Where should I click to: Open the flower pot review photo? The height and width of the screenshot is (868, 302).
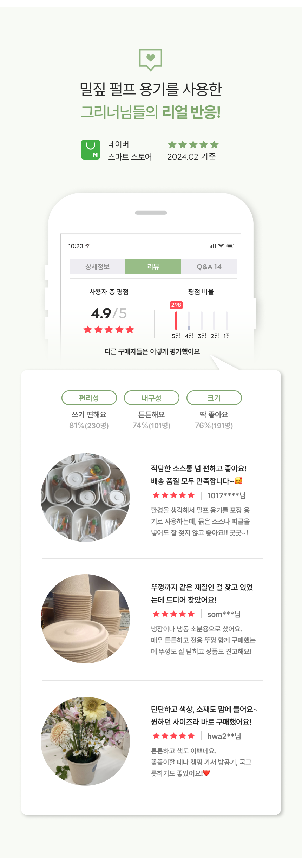point(85,741)
